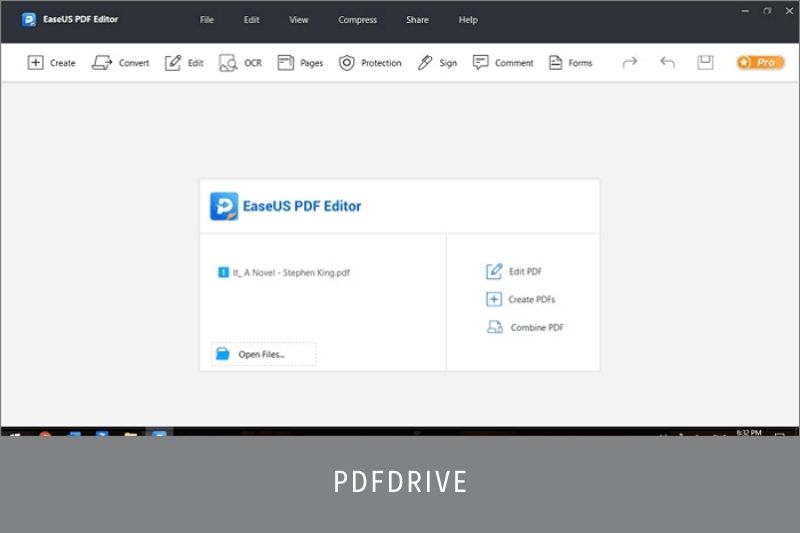Choose Create PDFs in start panel
Viewport: 800px width, 533px height.
520,299
